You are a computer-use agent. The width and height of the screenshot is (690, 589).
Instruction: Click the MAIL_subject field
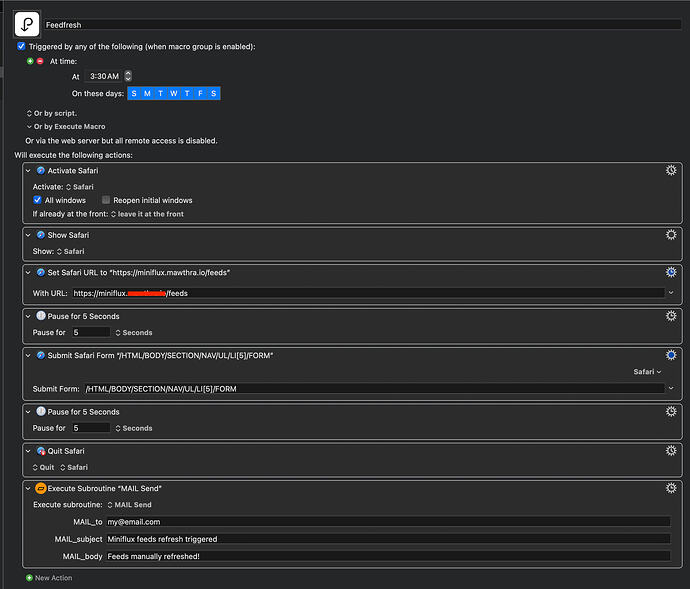click(x=388, y=539)
